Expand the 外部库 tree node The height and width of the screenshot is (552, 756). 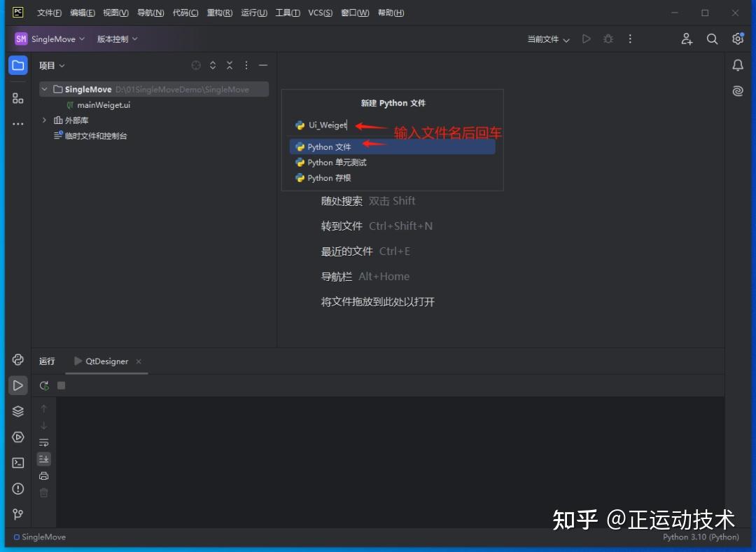(x=43, y=120)
